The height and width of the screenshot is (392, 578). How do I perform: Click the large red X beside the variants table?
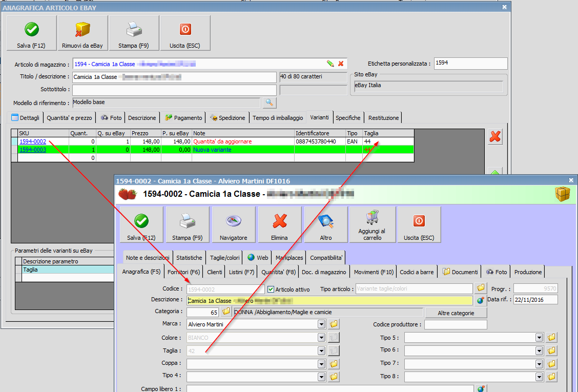[x=495, y=136]
